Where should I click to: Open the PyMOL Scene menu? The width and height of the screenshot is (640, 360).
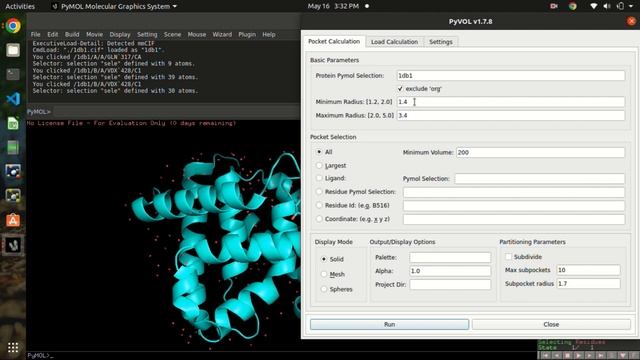click(x=172, y=35)
